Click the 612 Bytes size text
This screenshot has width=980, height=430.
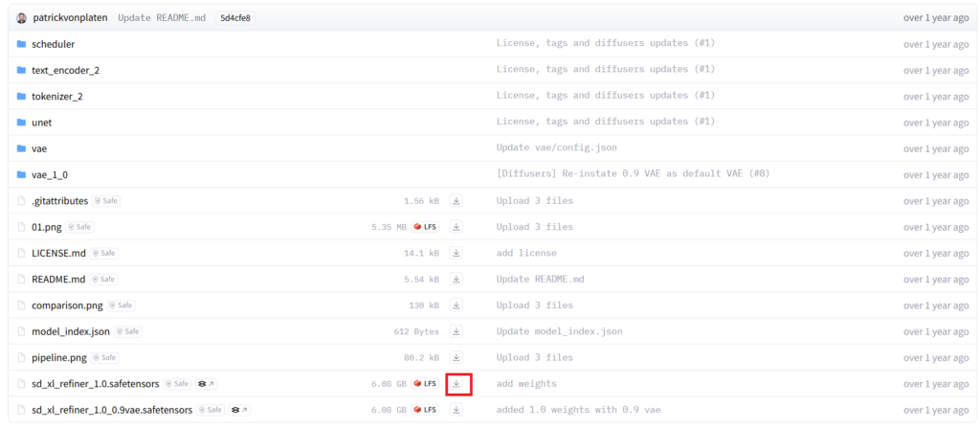point(416,331)
